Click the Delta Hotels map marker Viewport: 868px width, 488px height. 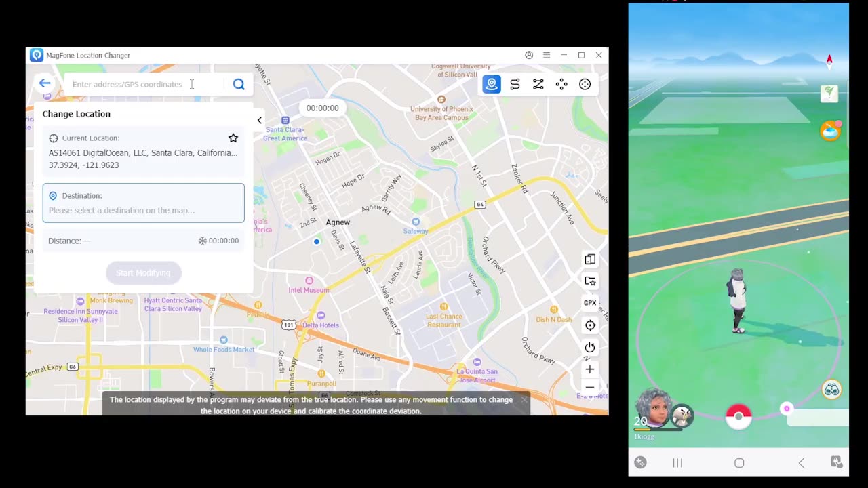[x=321, y=315]
